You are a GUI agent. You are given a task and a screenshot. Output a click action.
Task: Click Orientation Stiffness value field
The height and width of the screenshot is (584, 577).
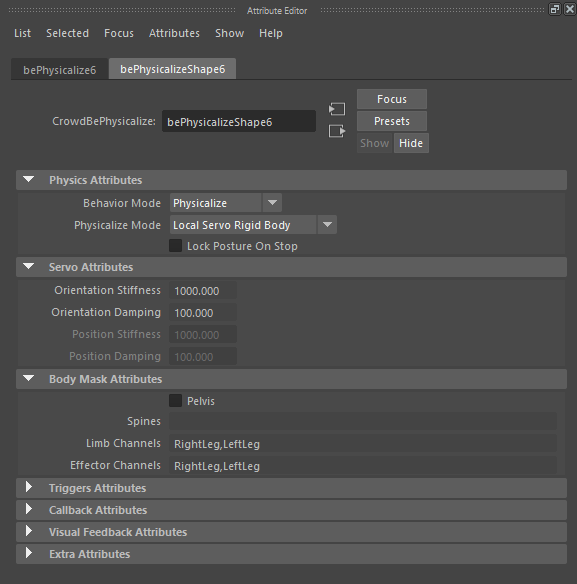[x=203, y=291]
